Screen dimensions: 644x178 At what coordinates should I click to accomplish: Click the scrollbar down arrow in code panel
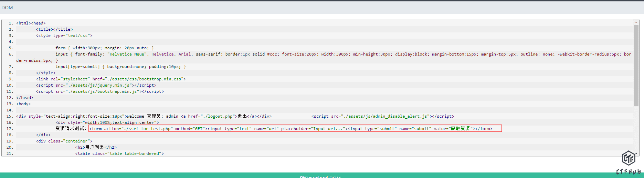coord(636,154)
